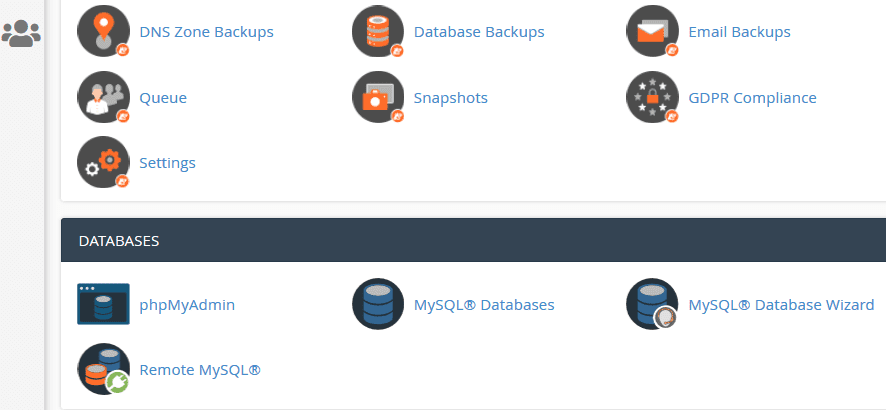Click the GDPR Compliance lock icon
This screenshot has height=410, width=886.
[652, 97]
